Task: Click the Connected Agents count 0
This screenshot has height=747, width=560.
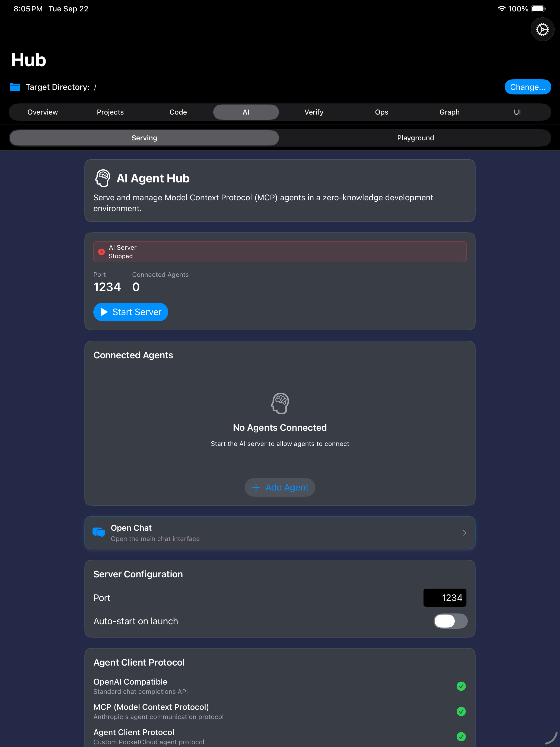Action: coord(136,287)
